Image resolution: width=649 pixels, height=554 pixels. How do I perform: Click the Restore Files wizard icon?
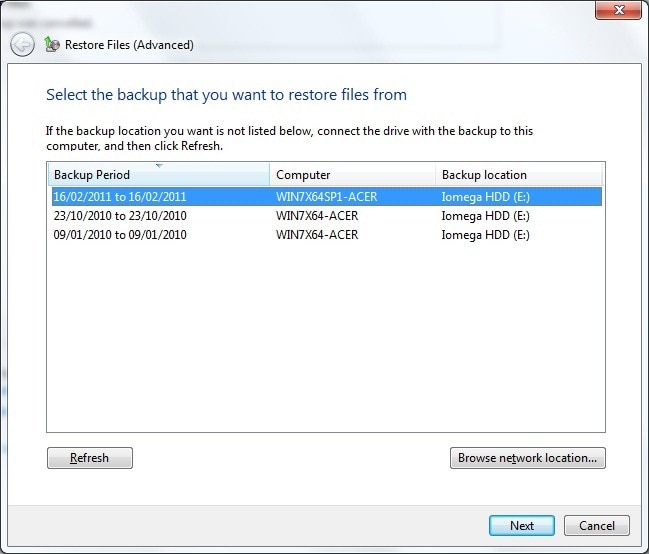(x=52, y=44)
